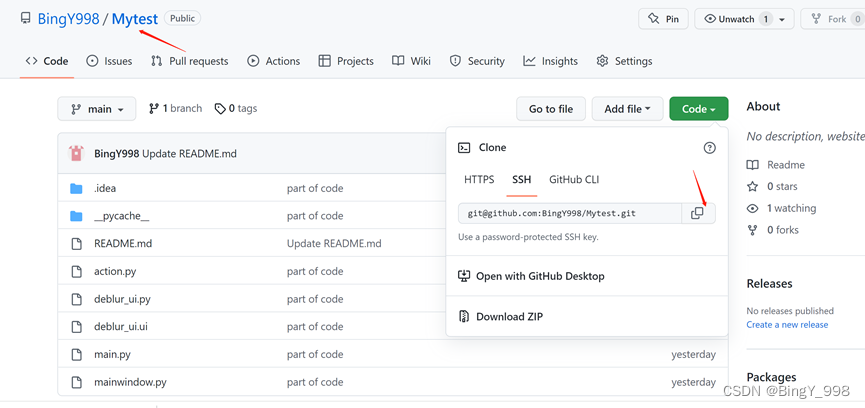Go to the Projects tab
Screen dimensions: 865x408
346,61
